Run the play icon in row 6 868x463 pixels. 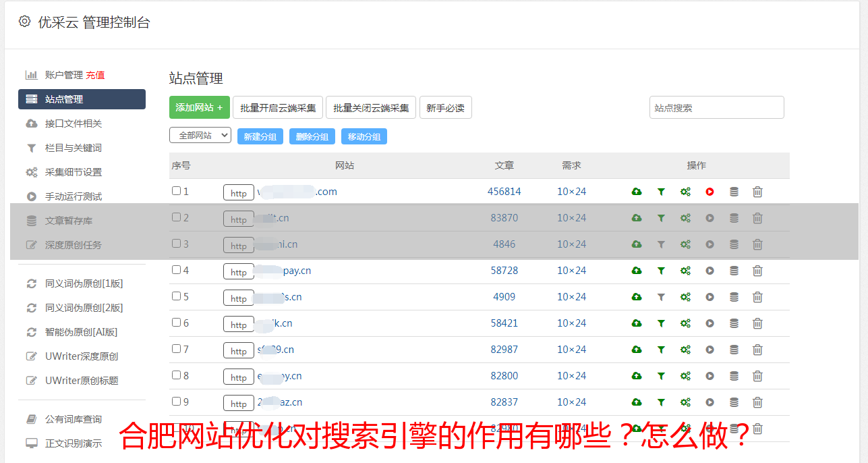tap(710, 323)
